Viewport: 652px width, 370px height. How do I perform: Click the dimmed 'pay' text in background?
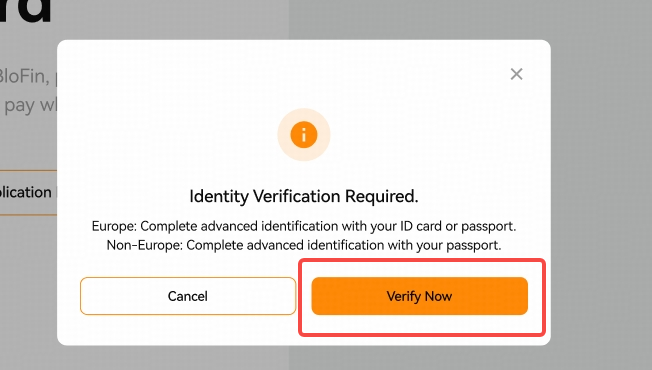19,106
